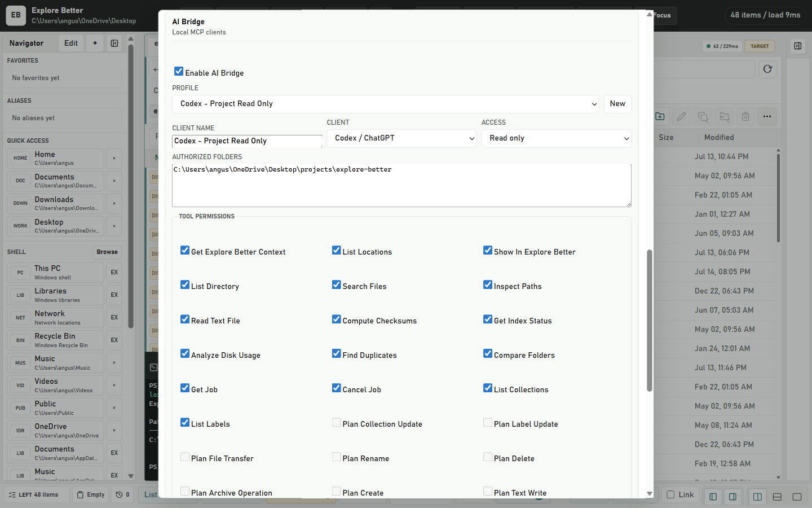
Task: Toggle the Compute Checksums checkbox
Action: tap(336, 319)
